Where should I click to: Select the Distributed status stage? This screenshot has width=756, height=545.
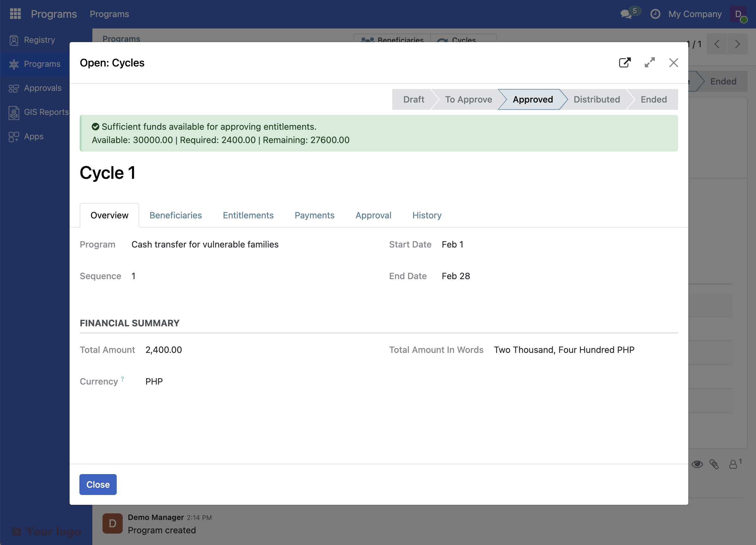tap(596, 99)
